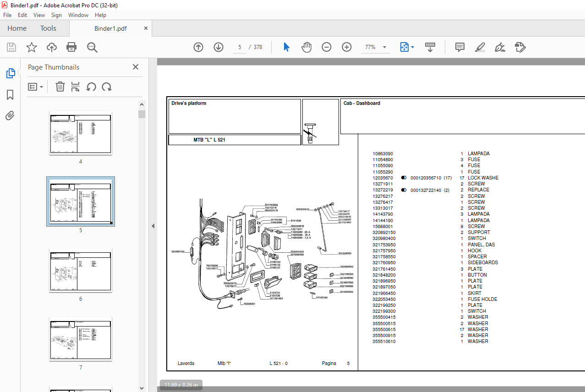Enable scrolling mode via keyboard-arrow icon
The width and height of the screenshot is (585, 392).
pos(430,47)
